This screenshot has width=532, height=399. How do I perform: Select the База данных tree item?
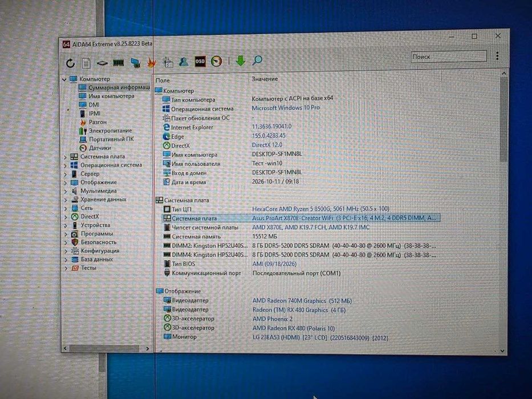[92, 259]
